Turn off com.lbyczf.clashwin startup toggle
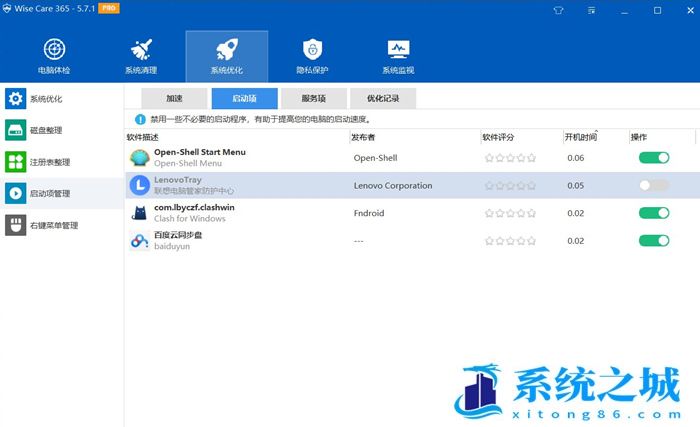The image size is (700, 427). click(653, 212)
